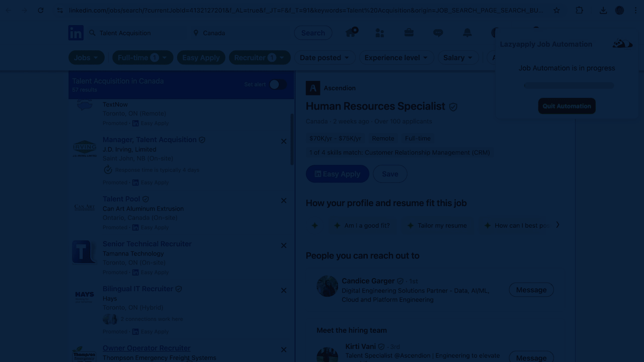644x362 pixels.
Task: Click the LazyApply panda logo
Action: coord(622,44)
